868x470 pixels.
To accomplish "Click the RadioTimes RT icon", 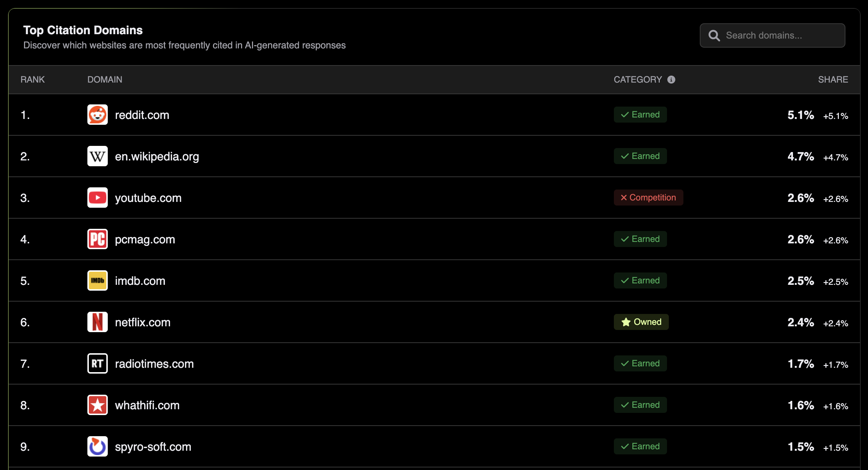I will click(x=97, y=363).
